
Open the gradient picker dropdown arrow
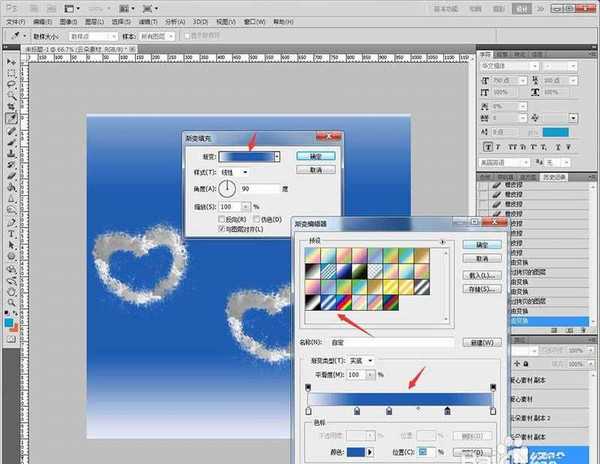(276, 157)
